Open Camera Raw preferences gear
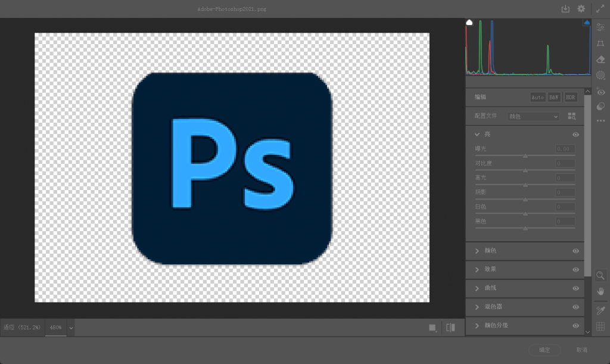The image size is (610, 364). [581, 9]
